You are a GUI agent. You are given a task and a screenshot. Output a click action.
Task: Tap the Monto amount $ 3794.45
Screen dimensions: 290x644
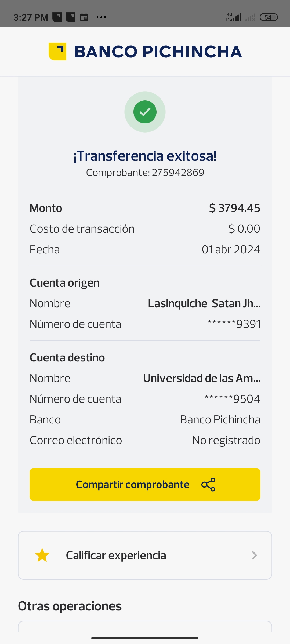pos(234,208)
